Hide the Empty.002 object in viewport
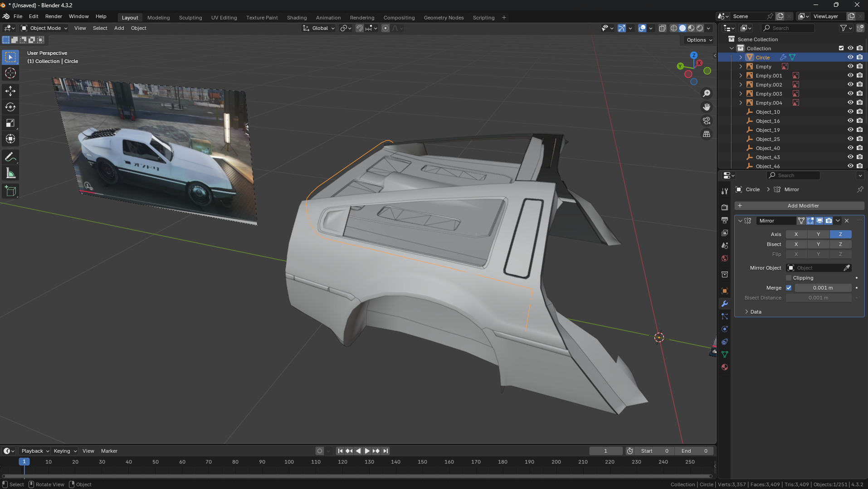The width and height of the screenshot is (868, 489). click(850, 84)
